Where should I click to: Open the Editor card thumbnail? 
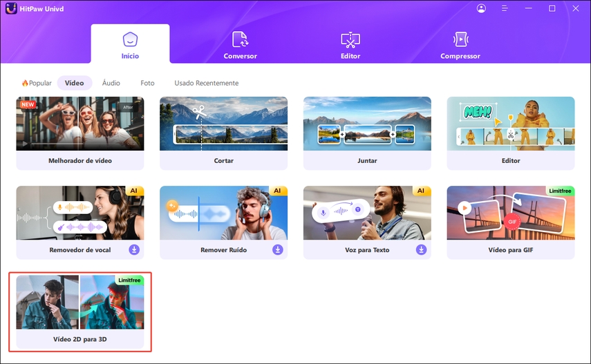click(x=511, y=124)
